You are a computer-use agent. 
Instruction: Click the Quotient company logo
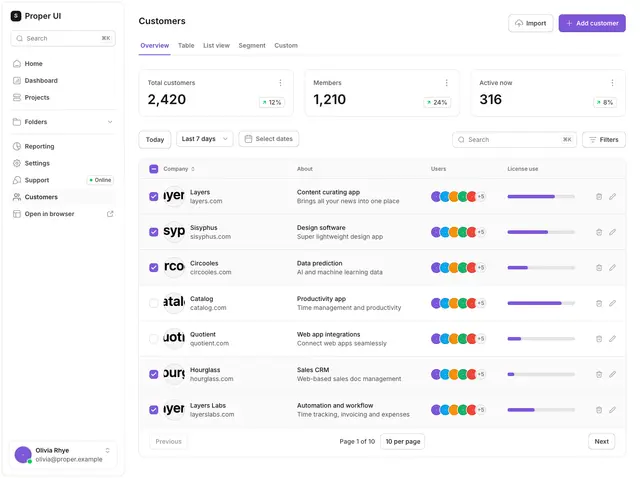click(174, 338)
